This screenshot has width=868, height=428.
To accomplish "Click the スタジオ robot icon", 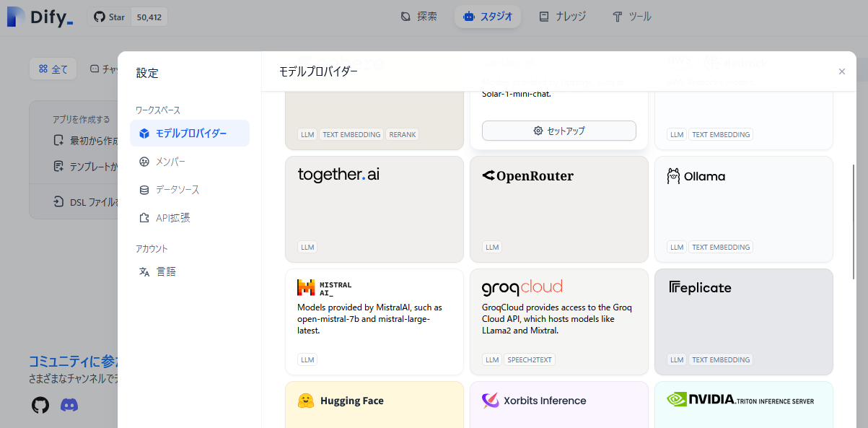I will tap(469, 17).
